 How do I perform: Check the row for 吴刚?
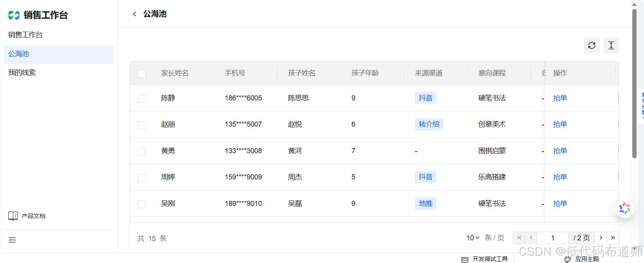pos(142,204)
